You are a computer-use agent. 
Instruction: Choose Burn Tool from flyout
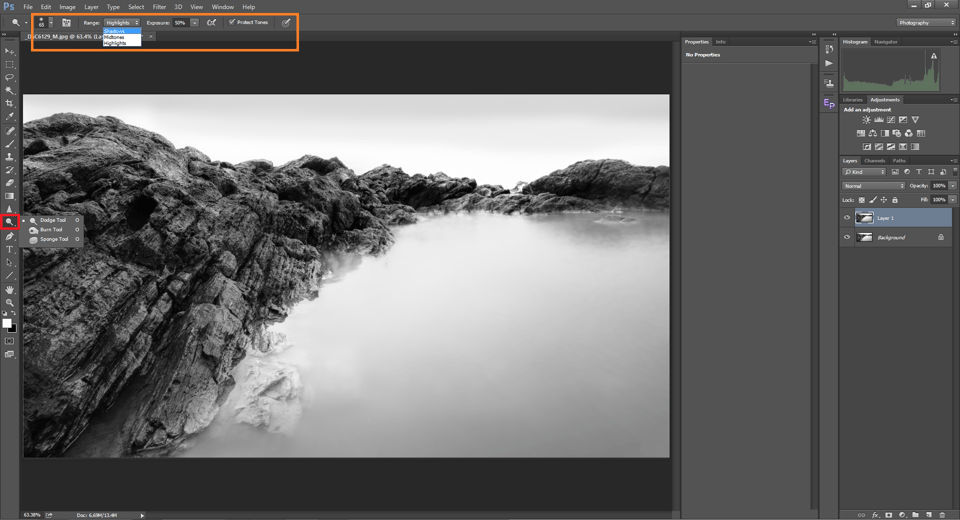tap(51, 230)
